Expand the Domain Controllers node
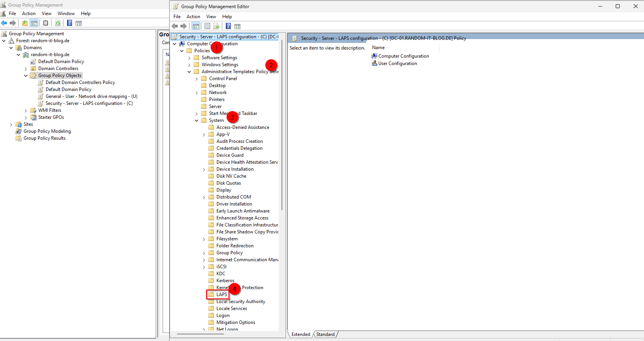The image size is (644, 341). [26, 69]
